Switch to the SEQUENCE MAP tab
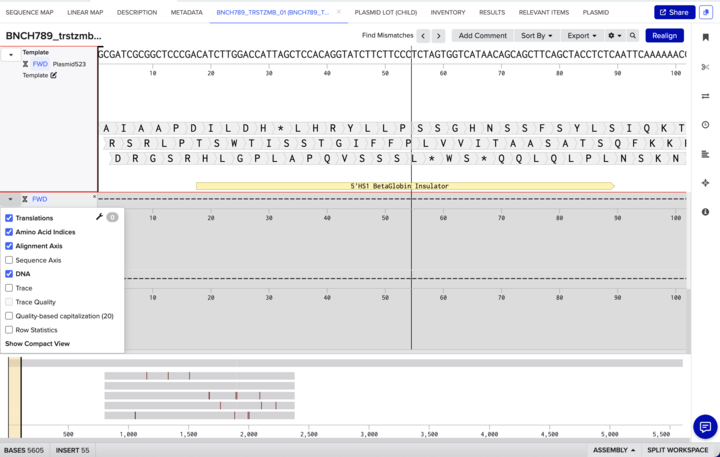The image size is (720, 457). [29, 12]
